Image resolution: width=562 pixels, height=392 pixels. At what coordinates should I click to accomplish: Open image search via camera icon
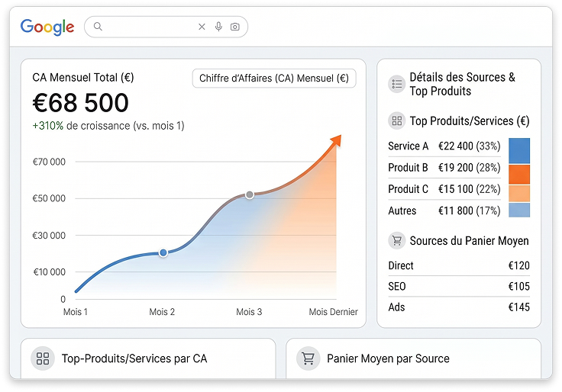234,27
